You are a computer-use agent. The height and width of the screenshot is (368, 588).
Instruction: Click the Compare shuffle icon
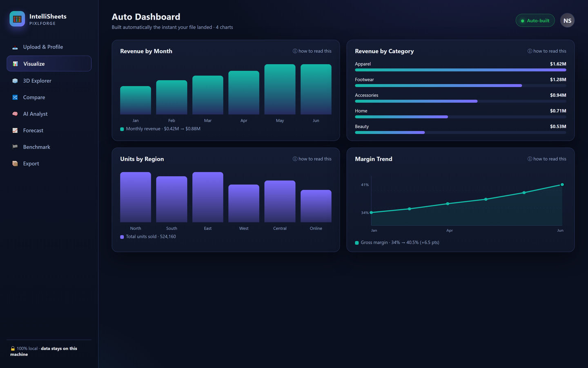[15, 97]
